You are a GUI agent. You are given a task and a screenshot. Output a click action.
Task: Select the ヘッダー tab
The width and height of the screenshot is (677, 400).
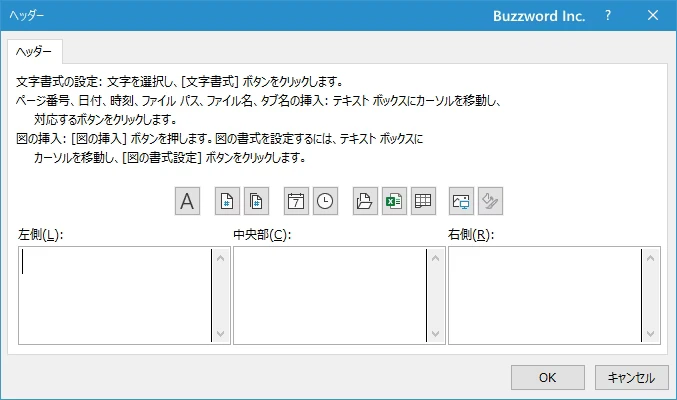click(x=34, y=51)
